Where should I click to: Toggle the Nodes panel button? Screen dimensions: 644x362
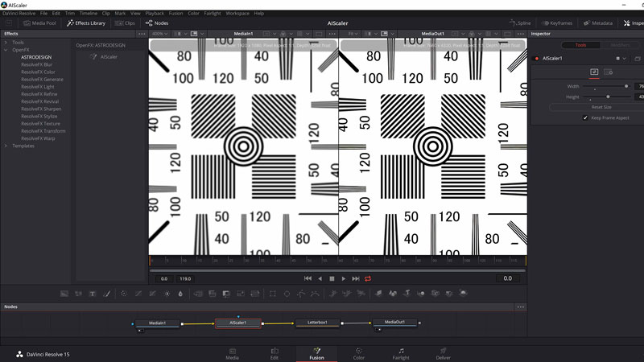click(x=156, y=23)
